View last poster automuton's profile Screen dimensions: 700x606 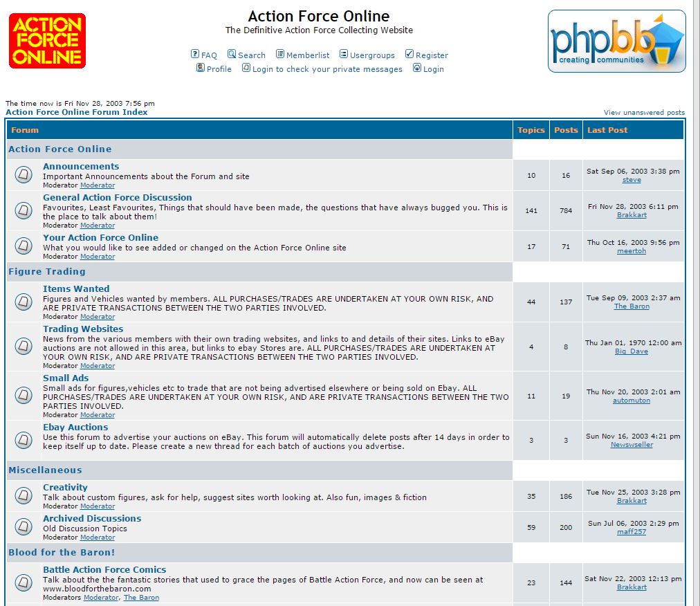(x=632, y=401)
